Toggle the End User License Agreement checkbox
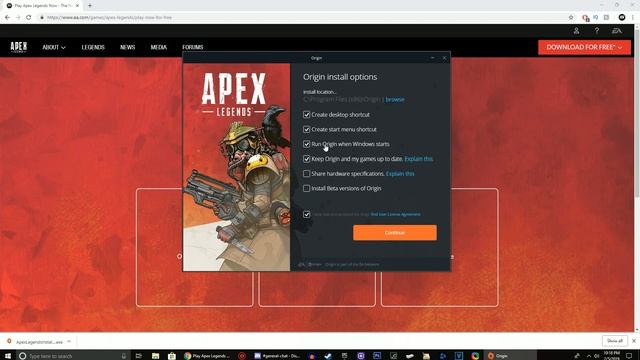This screenshot has width=640, height=360. pos(307,214)
